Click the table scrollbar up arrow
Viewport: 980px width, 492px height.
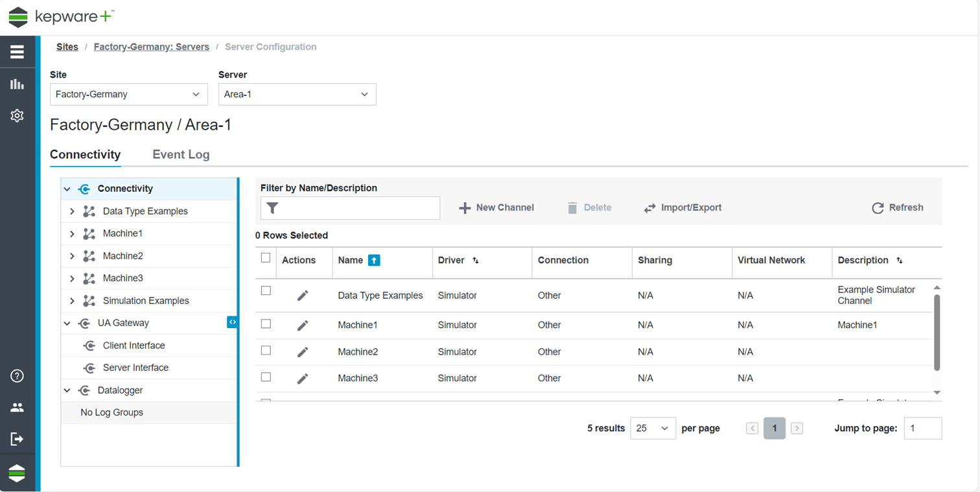pos(937,288)
